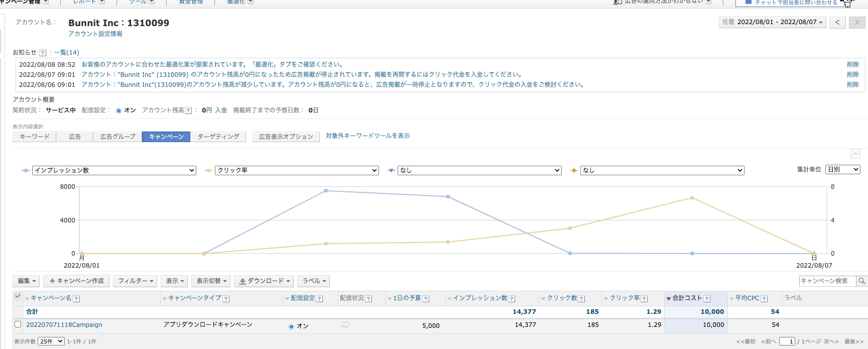Click help icon beside クリック率 column header
The height and width of the screenshot is (349, 868).
[644, 299]
